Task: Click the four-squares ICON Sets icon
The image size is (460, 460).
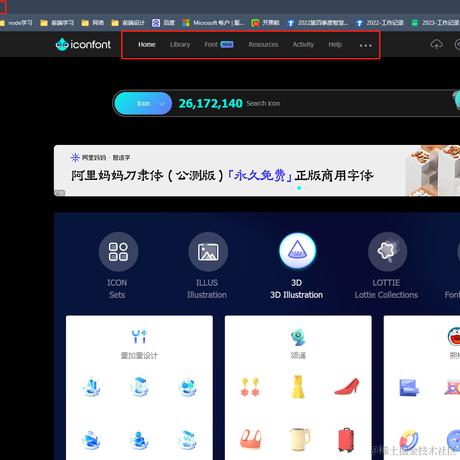Action: click(x=118, y=252)
